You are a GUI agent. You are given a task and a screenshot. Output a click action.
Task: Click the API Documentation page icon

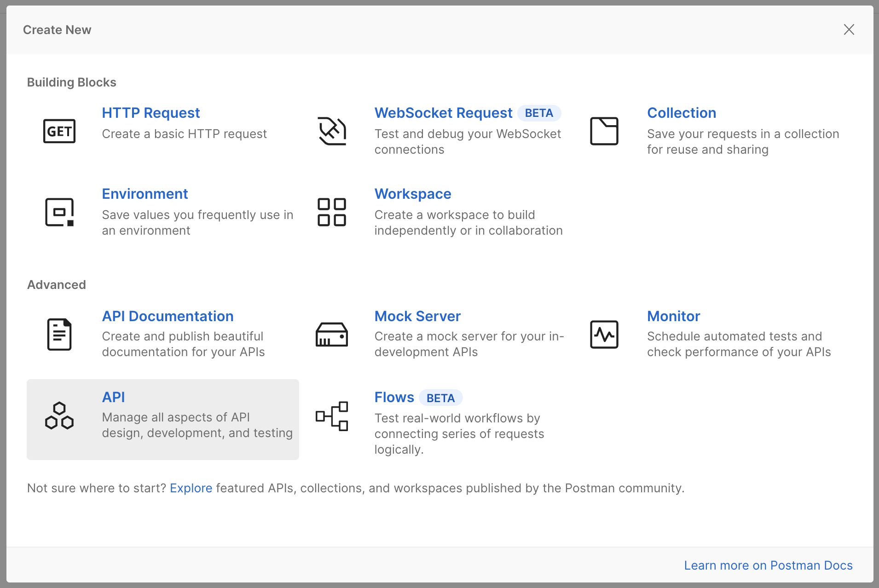(x=59, y=334)
